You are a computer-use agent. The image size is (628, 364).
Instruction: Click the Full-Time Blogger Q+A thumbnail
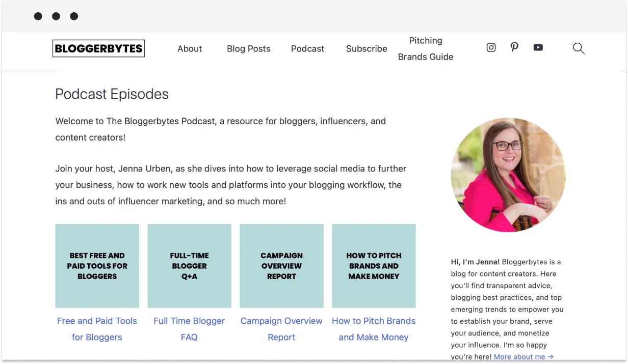click(190, 266)
